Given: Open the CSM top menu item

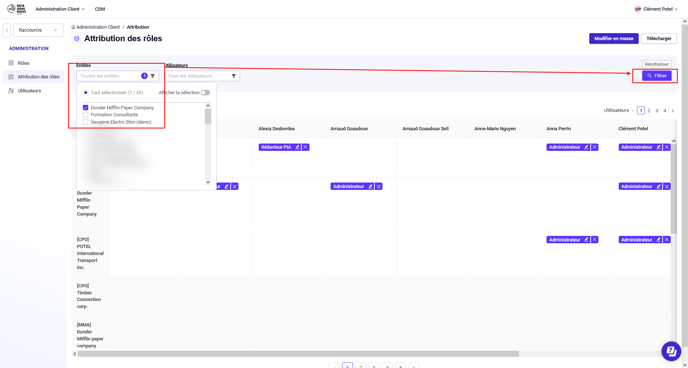Looking at the screenshot, I should point(100,9).
